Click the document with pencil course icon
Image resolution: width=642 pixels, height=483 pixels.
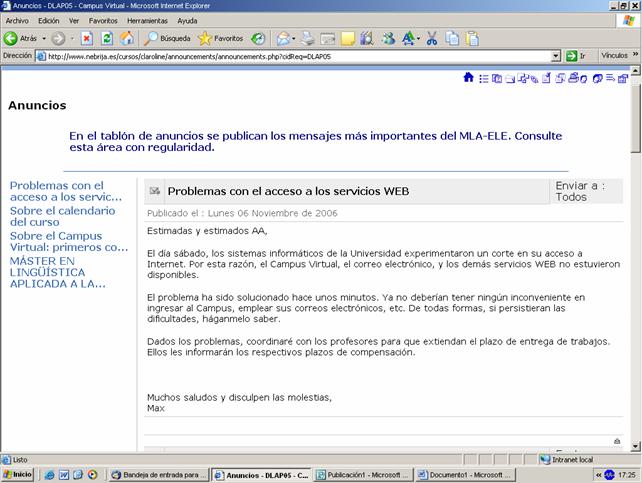coord(546,78)
